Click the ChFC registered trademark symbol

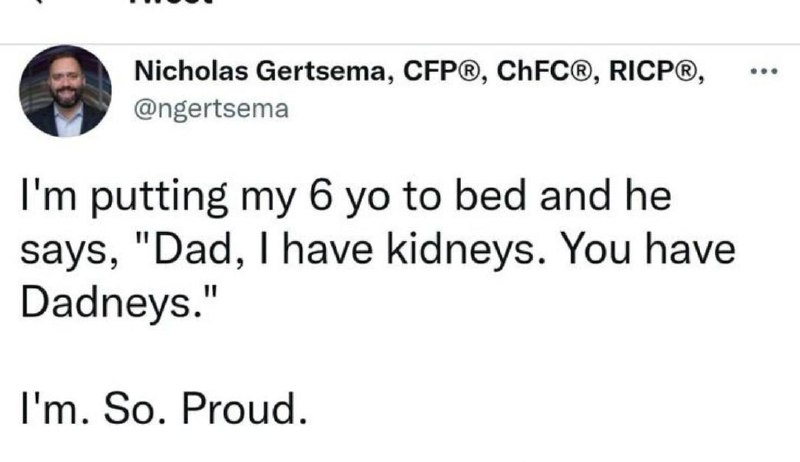coord(579,71)
